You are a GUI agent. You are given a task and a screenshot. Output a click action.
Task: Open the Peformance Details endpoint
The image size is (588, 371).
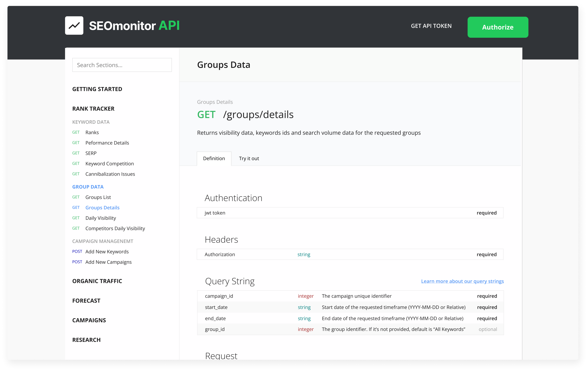pyautogui.click(x=107, y=143)
